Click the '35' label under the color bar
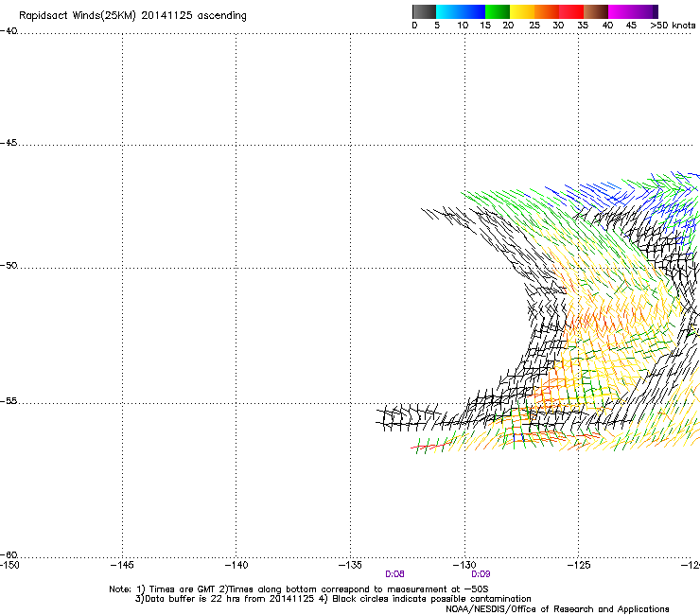This screenshot has height=615, width=700. pos(583,26)
